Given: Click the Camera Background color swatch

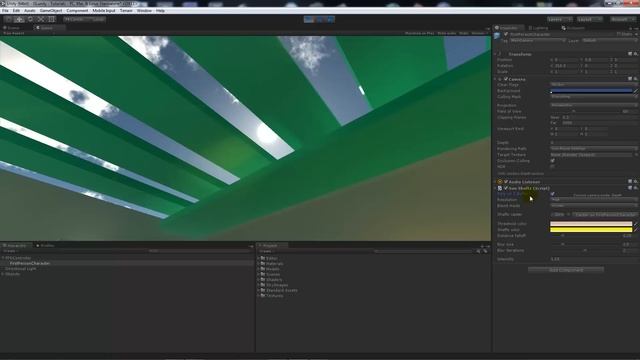Looking at the screenshot, I should click(591, 91).
